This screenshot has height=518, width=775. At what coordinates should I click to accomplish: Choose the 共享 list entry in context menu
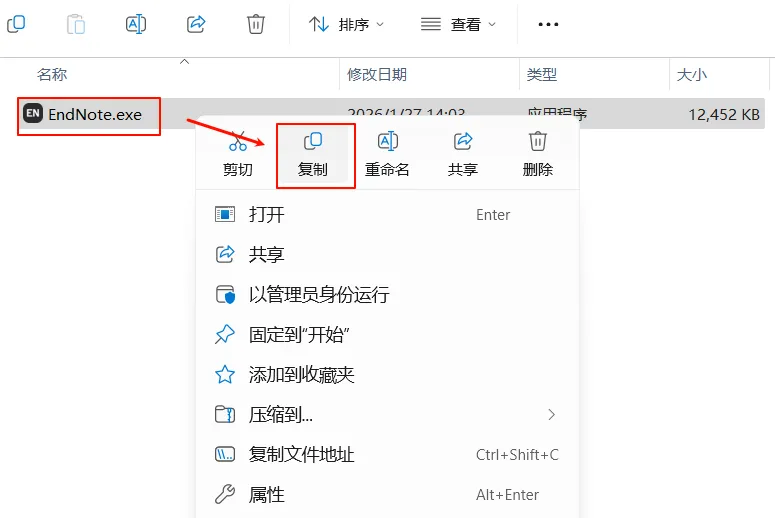387,255
